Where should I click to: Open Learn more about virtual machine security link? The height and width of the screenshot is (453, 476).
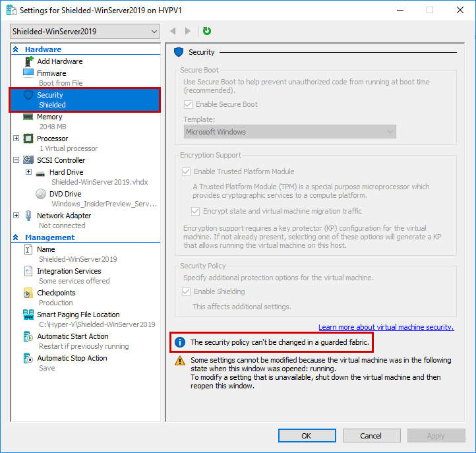click(386, 327)
